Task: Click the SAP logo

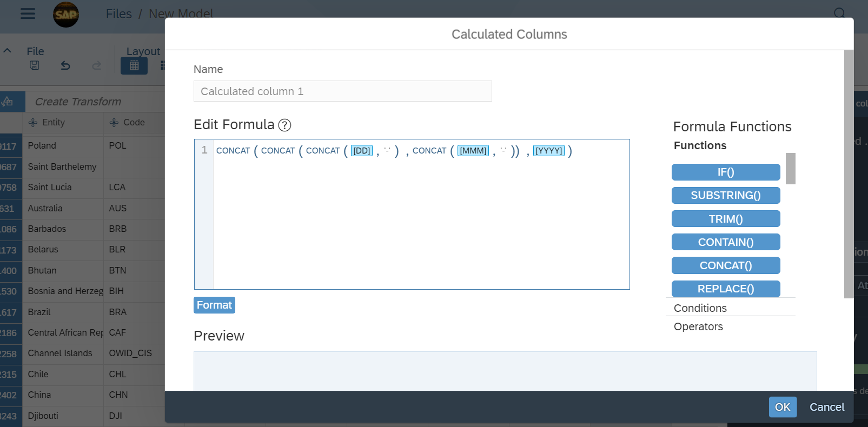Action: (66, 14)
